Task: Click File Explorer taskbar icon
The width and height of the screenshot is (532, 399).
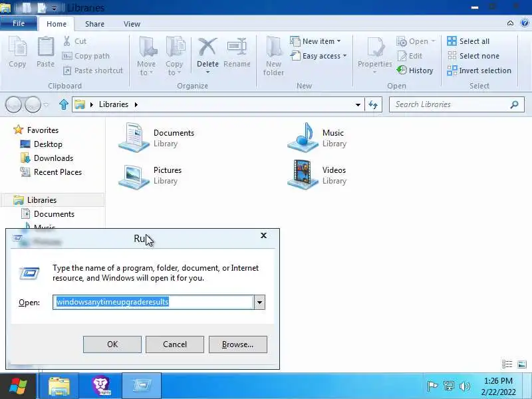Action: [59, 386]
